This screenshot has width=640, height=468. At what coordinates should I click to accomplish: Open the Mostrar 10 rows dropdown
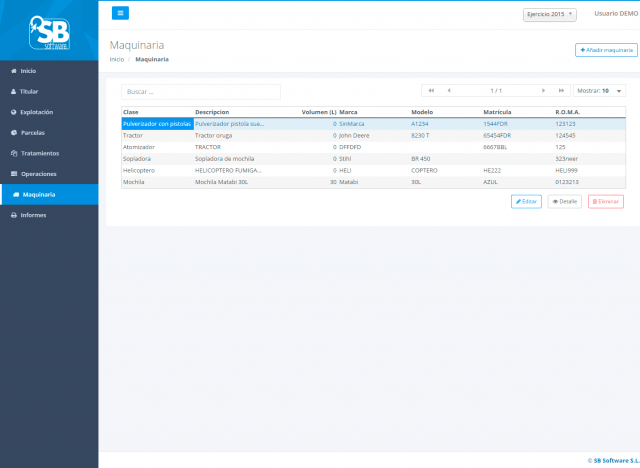point(600,91)
